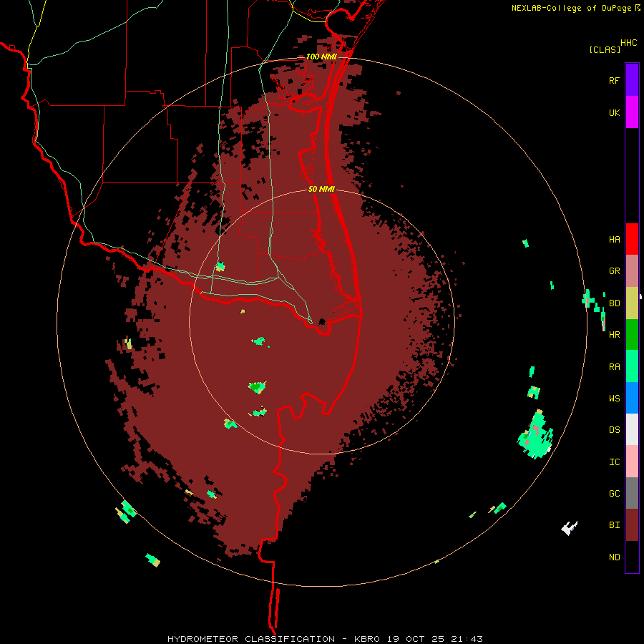
Task: Click the white dry snow echo in the southeast
Action: click(569, 528)
